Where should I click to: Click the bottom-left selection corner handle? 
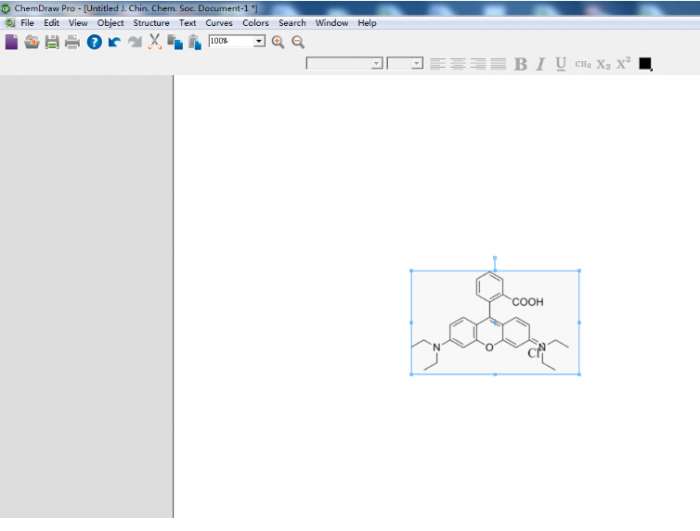pyautogui.click(x=411, y=374)
